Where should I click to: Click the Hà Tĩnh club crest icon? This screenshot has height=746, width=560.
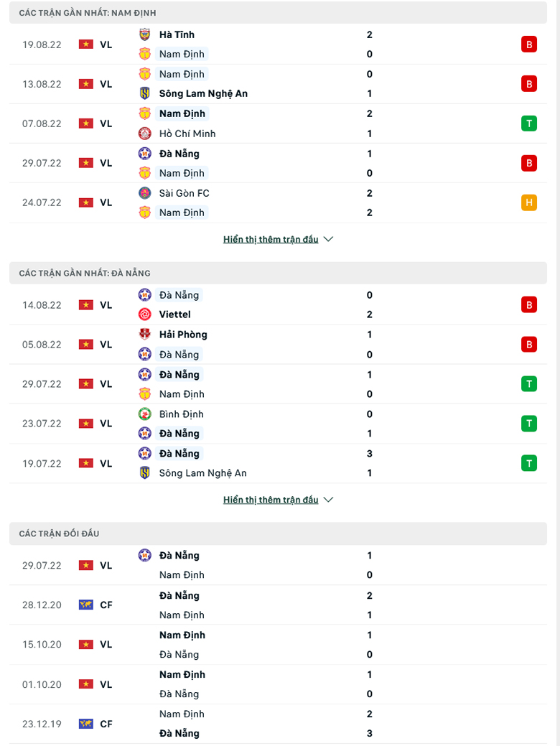pos(144,34)
